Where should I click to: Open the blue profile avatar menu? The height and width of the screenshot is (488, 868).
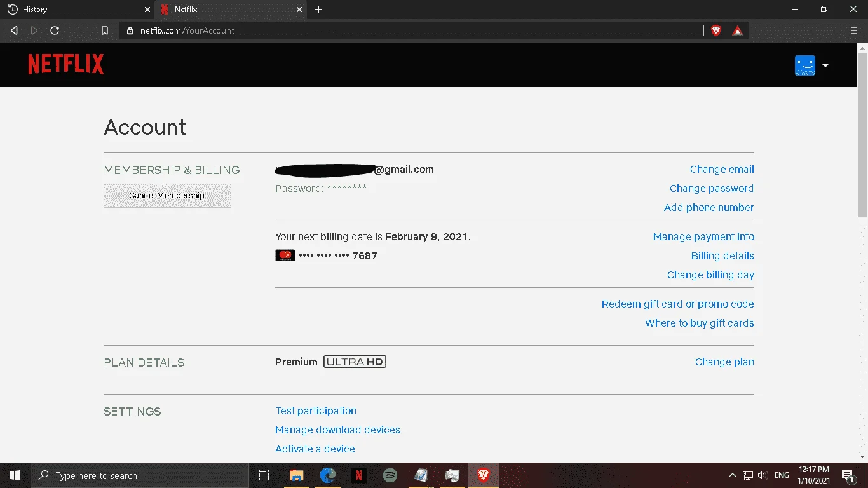click(805, 65)
